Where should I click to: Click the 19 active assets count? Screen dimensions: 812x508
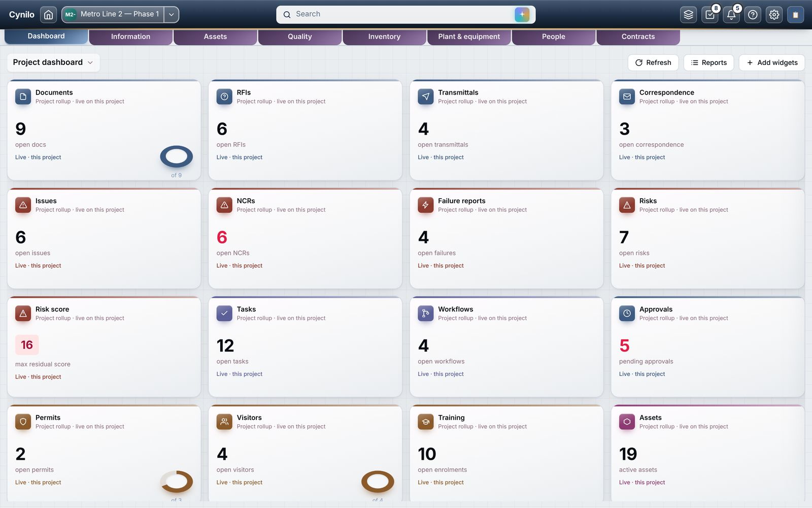point(628,454)
